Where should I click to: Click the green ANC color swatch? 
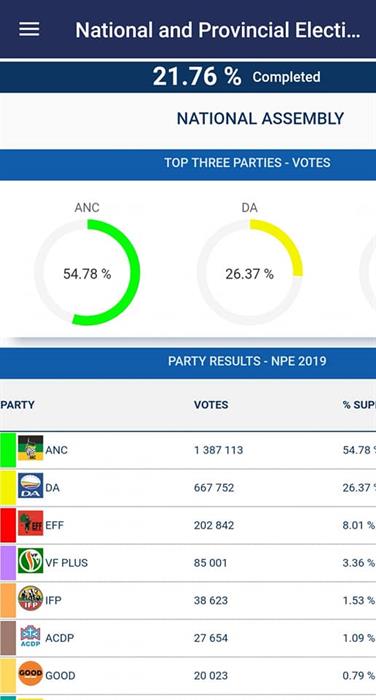(x=8, y=450)
